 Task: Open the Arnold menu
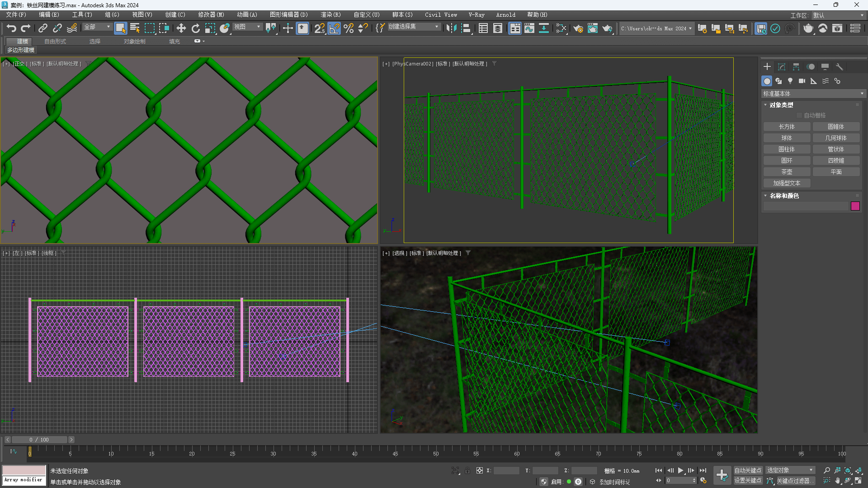point(506,15)
